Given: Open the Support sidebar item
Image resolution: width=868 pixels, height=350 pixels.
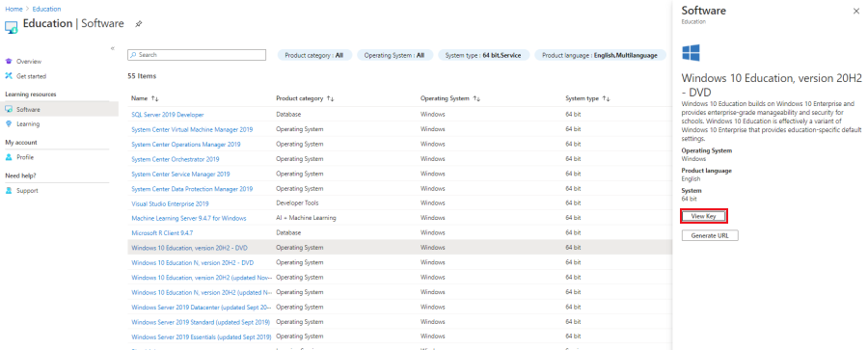Looking at the screenshot, I should coord(27,191).
